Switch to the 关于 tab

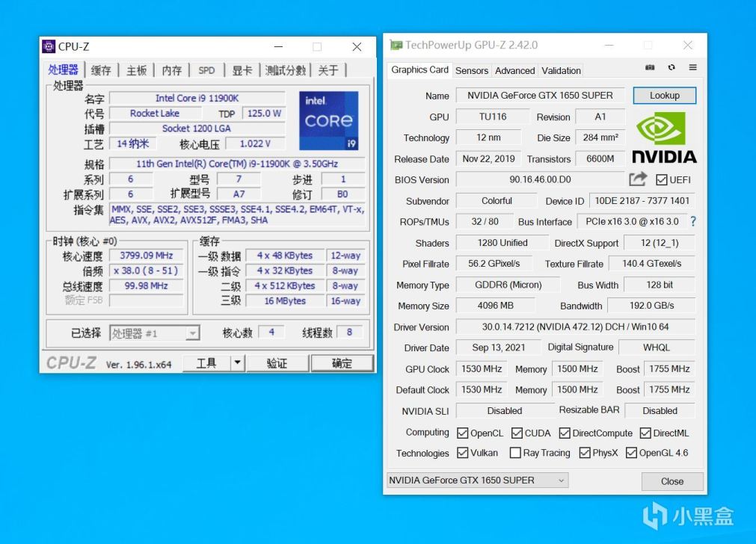(x=328, y=70)
